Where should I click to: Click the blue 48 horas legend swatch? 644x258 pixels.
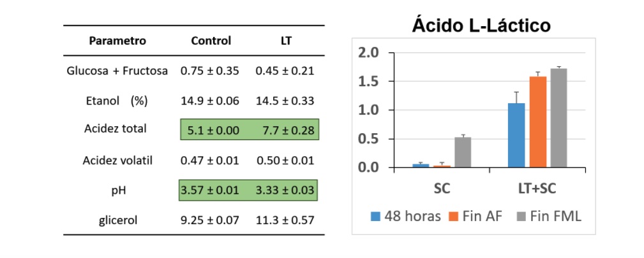coord(376,216)
